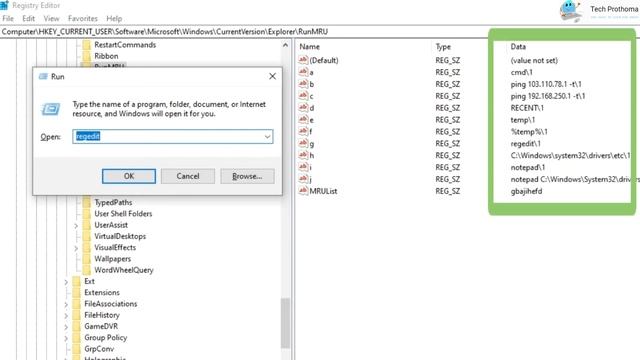Select the FileHistory key label
This screenshot has height=360, width=640.
point(102,315)
